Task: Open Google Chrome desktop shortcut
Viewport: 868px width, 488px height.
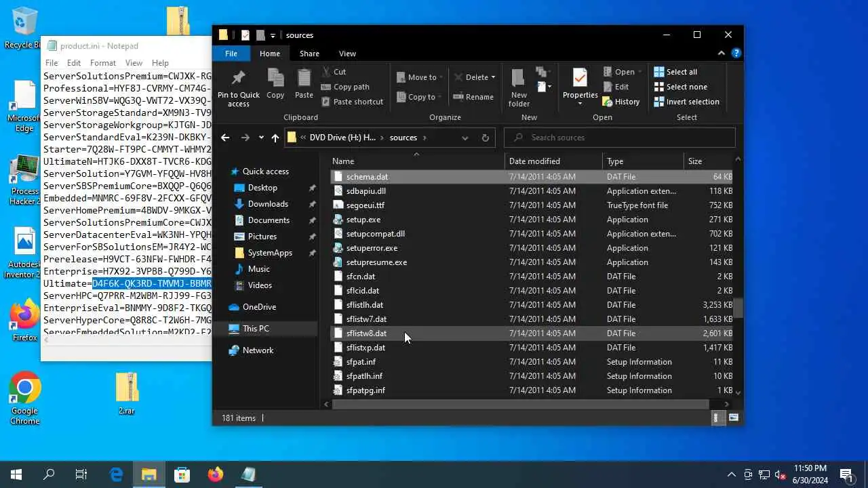Action: 25,399
